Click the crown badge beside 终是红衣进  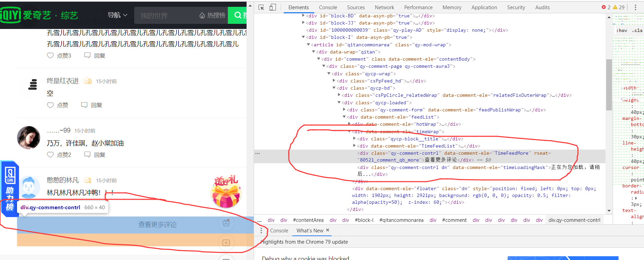pos(88,81)
